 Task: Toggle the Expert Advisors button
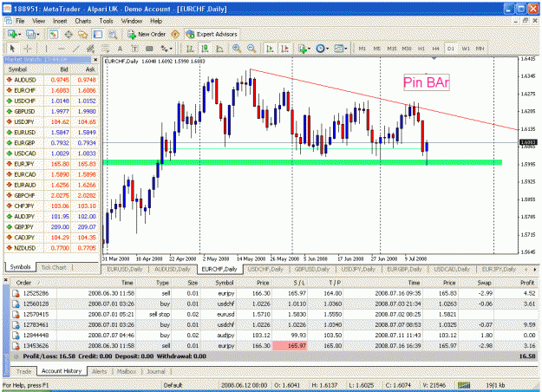pyautogui.click(x=212, y=34)
